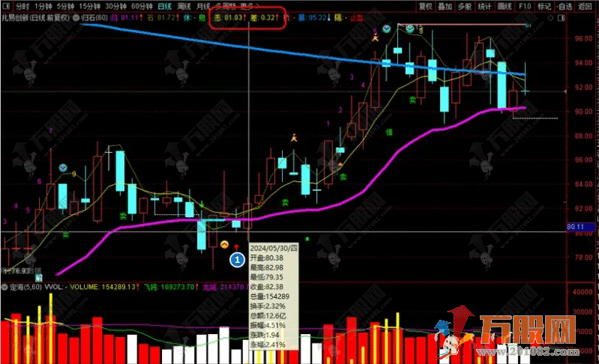Open the F10 company info
Viewport: 599px width, 364px height.
[x=525, y=7]
